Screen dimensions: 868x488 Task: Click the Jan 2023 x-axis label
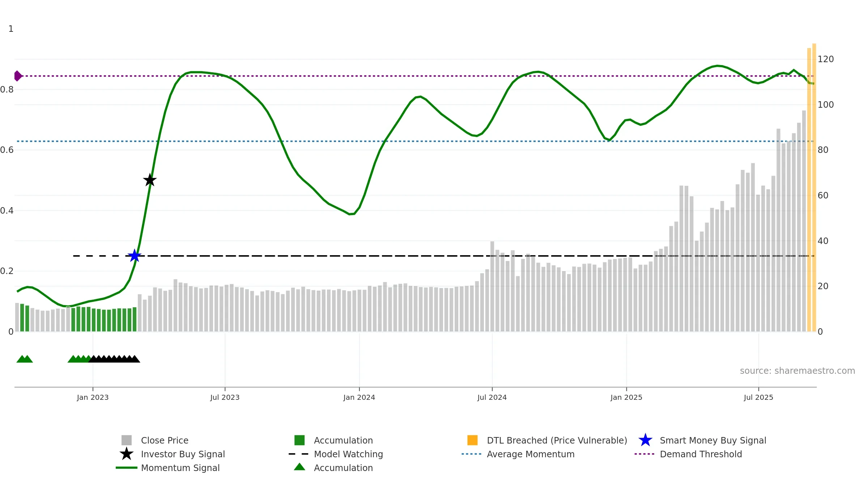pos(93,397)
